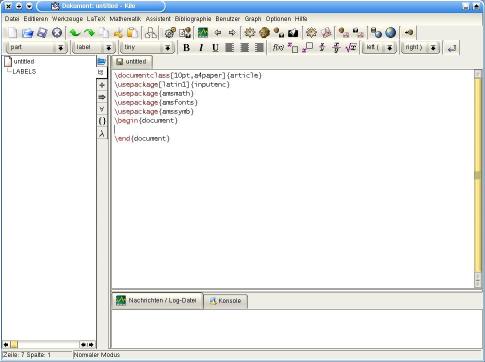The width and height of the screenshot is (485, 362).
Task: Expand the left ( delimiter dropdown
Action: click(389, 48)
